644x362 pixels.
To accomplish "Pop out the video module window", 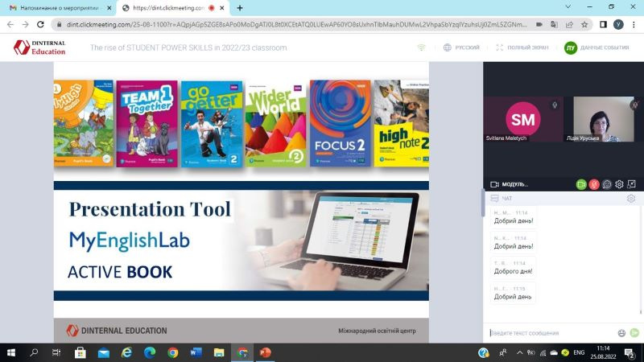I will (632, 184).
